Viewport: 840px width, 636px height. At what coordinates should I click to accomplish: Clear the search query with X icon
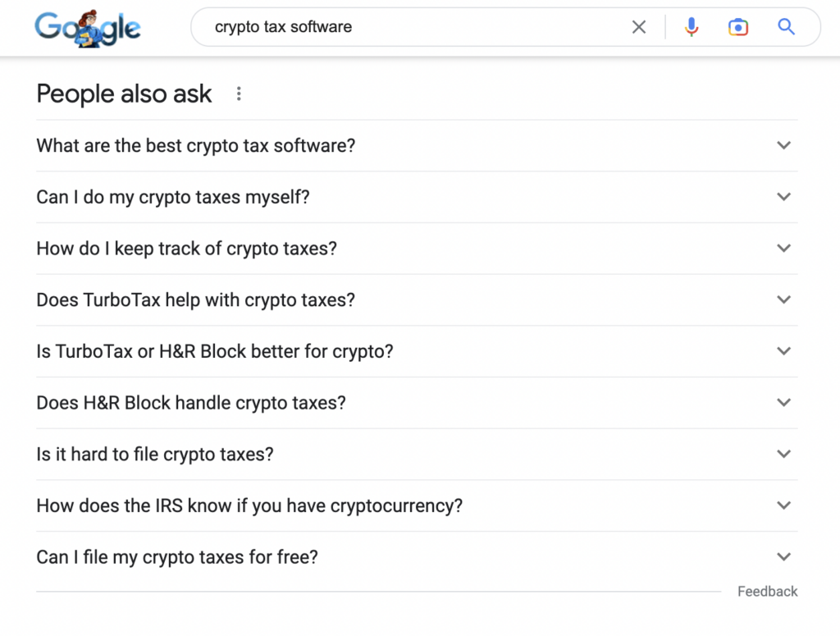(638, 27)
